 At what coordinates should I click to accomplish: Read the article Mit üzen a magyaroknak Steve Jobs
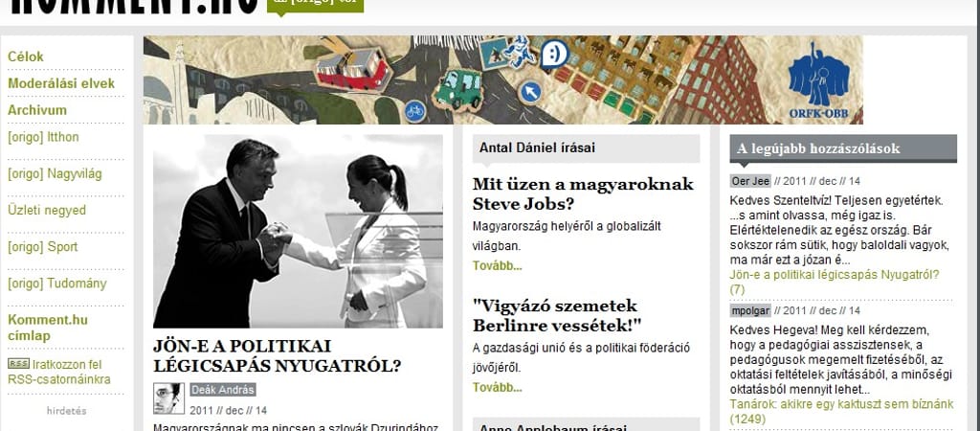[x=583, y=193]
